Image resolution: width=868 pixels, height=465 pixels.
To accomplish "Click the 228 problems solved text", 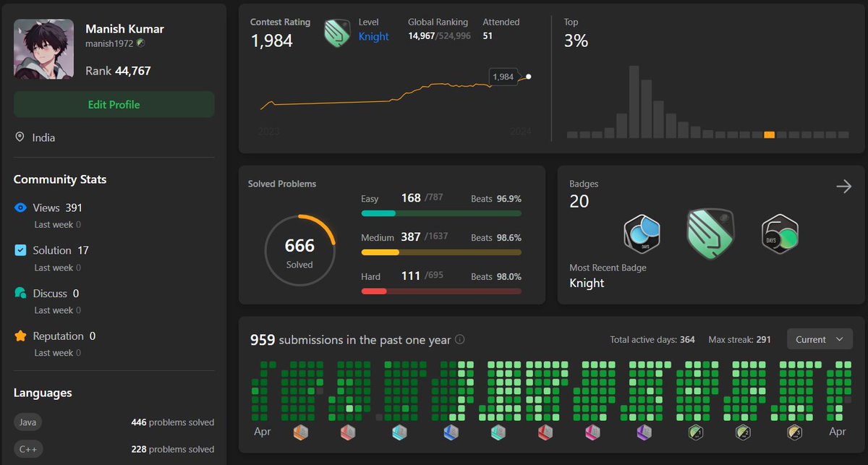I will (x=172, y=449).
